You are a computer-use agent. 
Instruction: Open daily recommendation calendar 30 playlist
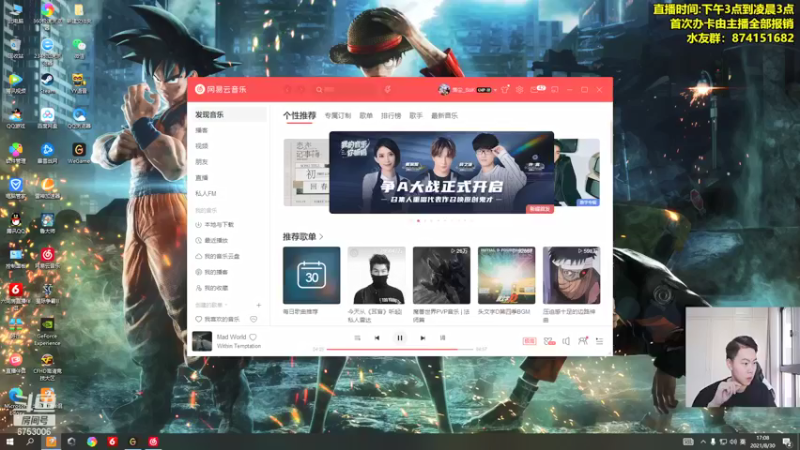[311, 275]
